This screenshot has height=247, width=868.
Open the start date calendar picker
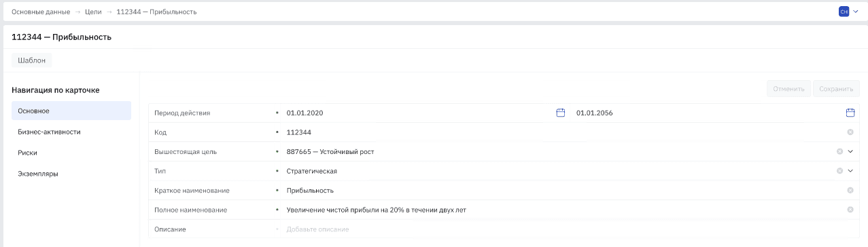click(x=561, y=113)
